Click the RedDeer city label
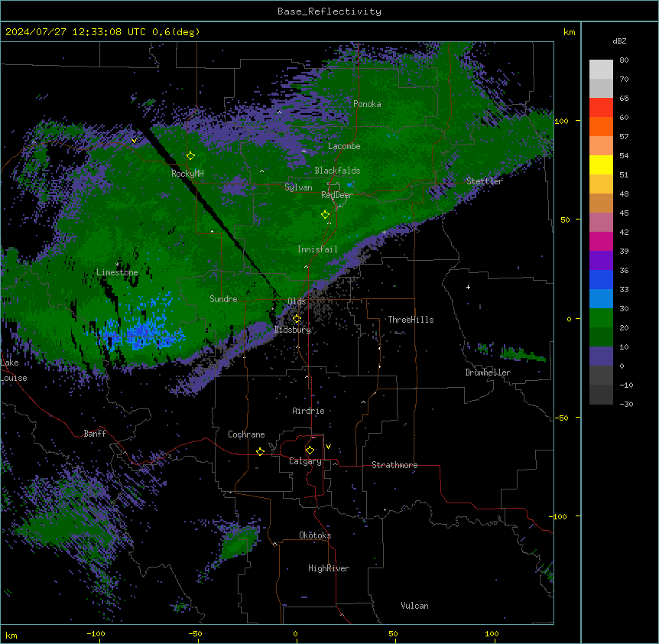Screen dimensions: 659x644 (x=337, y=195)
